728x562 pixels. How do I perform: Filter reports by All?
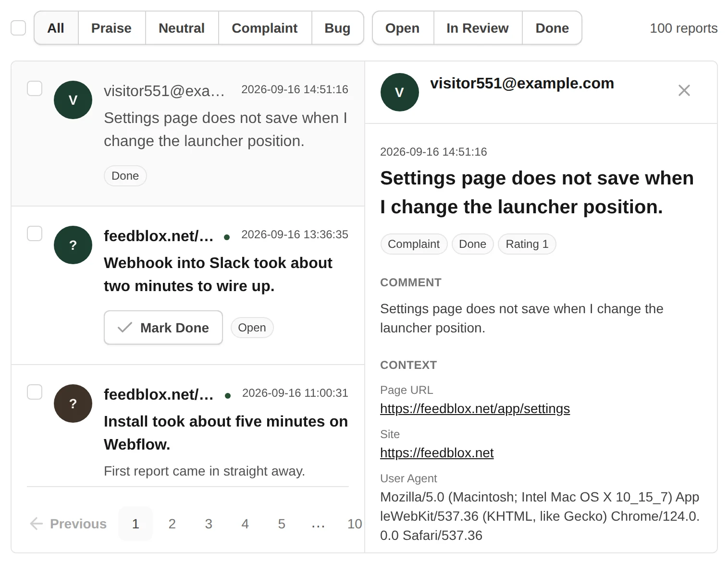point(56,28)
